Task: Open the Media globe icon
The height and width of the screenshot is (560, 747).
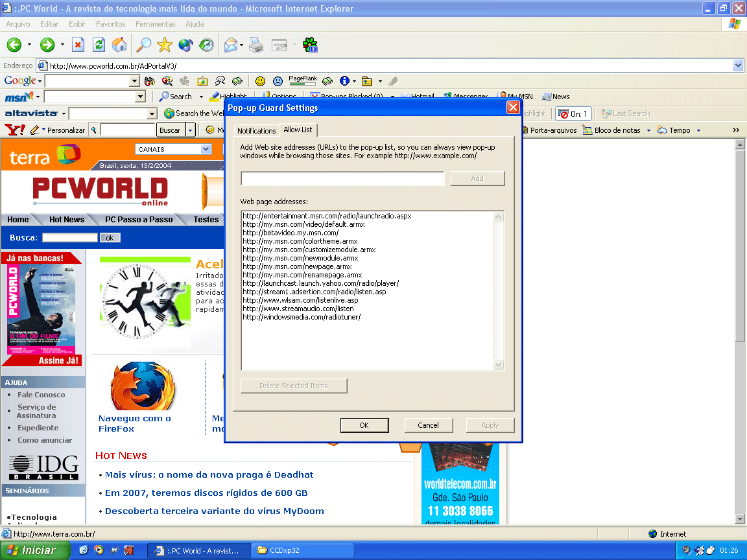Action: click(185, 45)
